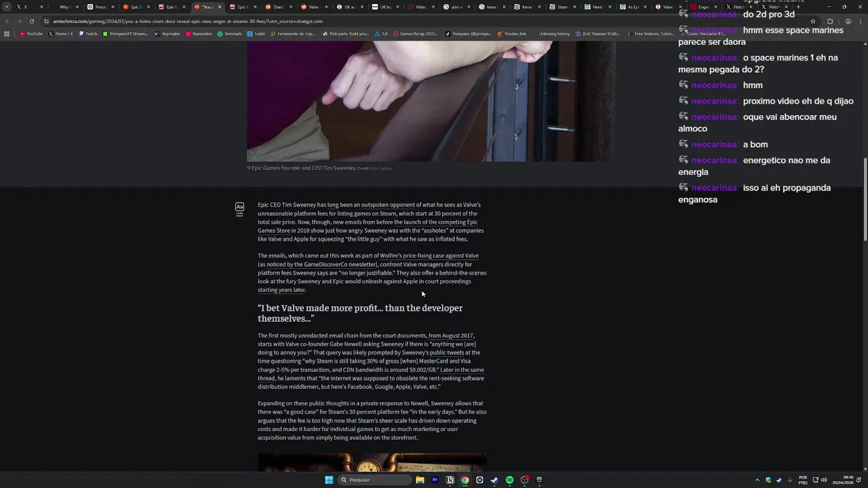Follow the 'outspoken opponent' link
868x488 pixels.
[x=388, y=205]
